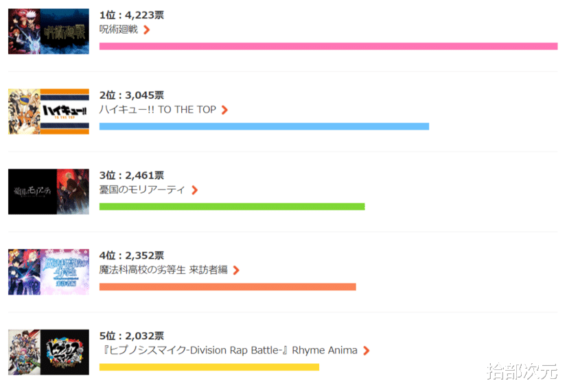Select the ハイキュー!! thumbnail image
This screenshot has height=392, width=567.
[49, 112]
